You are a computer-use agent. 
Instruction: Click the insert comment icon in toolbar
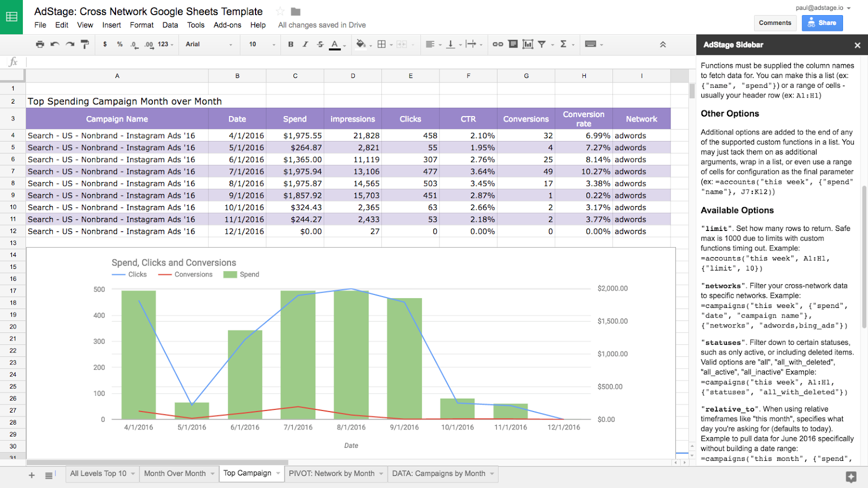click(x=513, y=44)
